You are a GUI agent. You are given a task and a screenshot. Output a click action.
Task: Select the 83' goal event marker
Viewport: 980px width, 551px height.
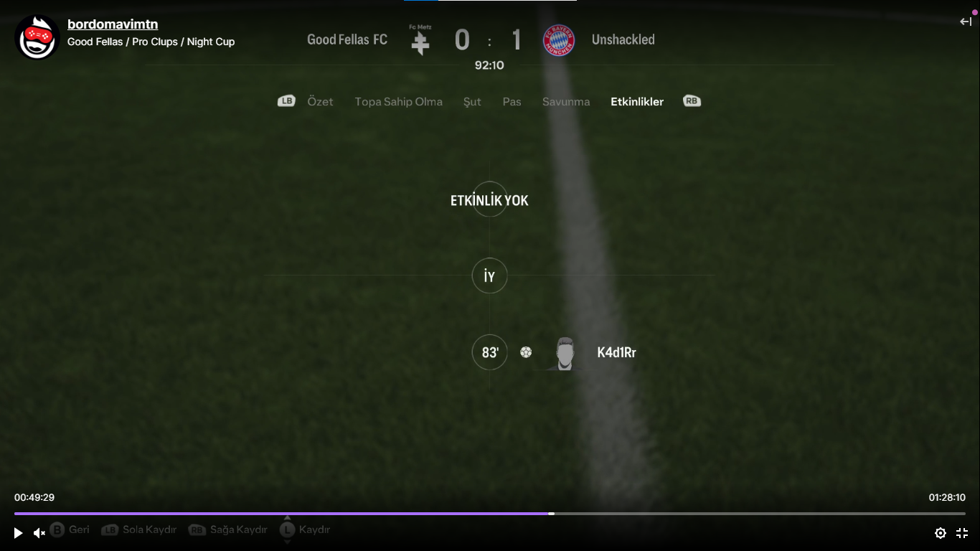[490, 352]
